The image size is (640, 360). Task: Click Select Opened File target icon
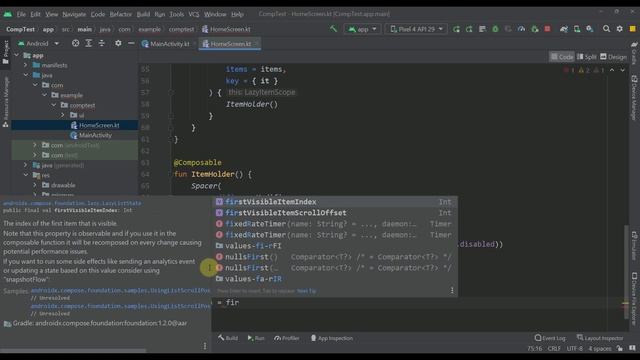coord(76,43)
